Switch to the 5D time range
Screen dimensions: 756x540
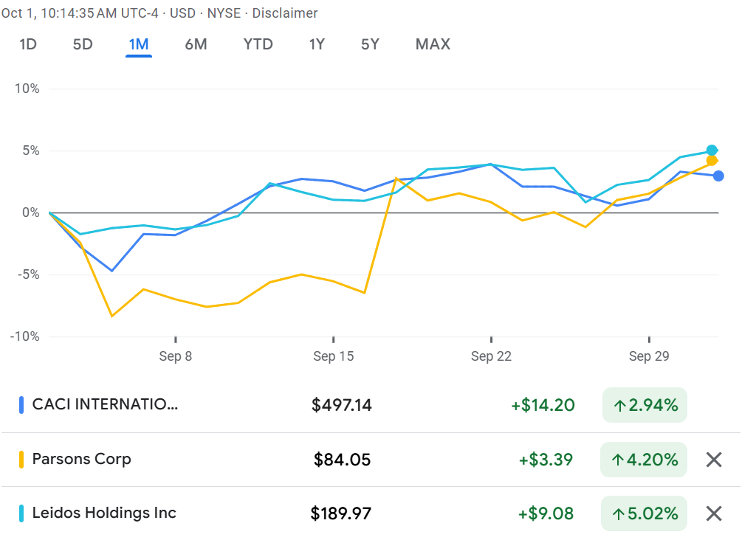pyautogui.click(x=83, y=44)
